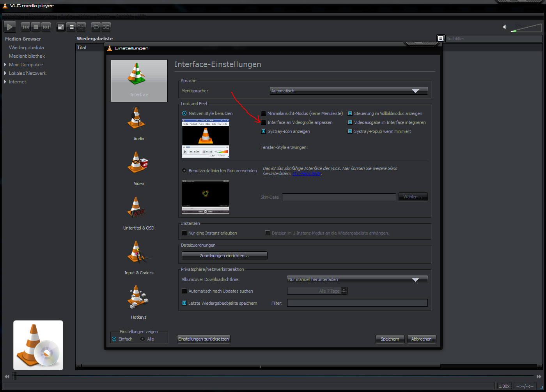Open the Extras menu

point(103,16)
